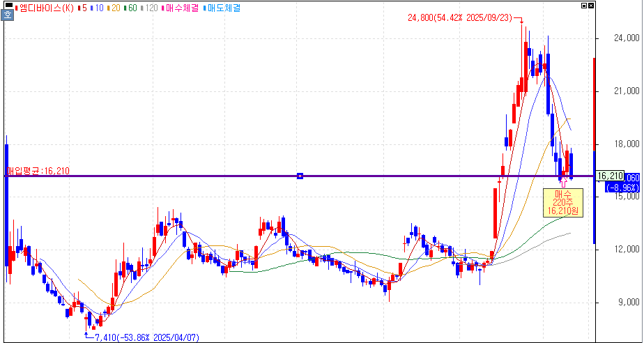This screenshot has width=644, height=343.
Task: Maximize the chart pane
Action: click(584, 6)
